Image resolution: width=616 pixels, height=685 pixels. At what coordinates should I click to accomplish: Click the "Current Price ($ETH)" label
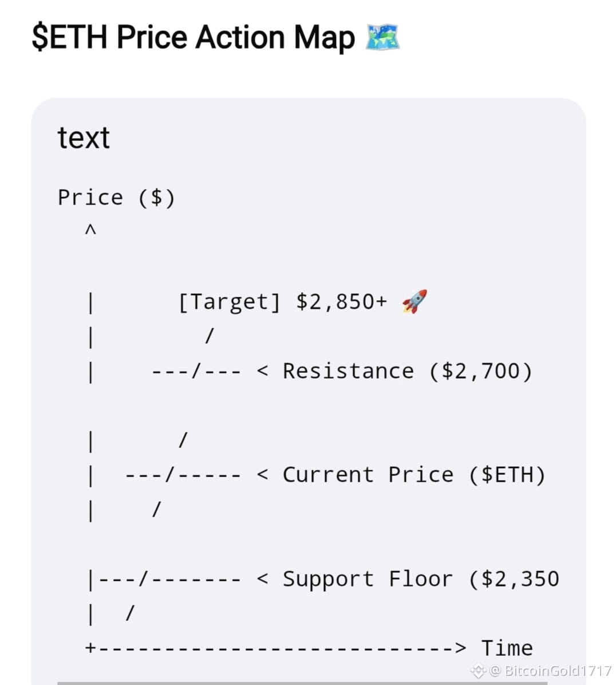(414, 475)
